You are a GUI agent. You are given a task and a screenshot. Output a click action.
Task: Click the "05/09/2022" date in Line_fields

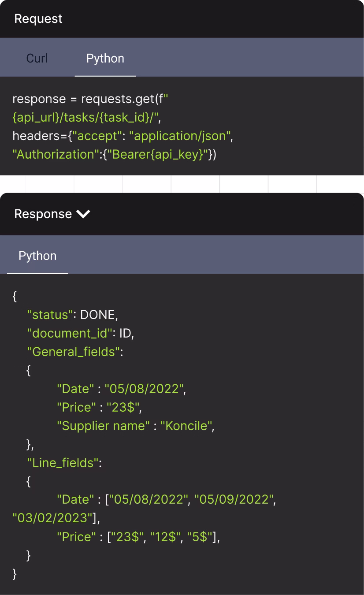click(x=234, y=500)
